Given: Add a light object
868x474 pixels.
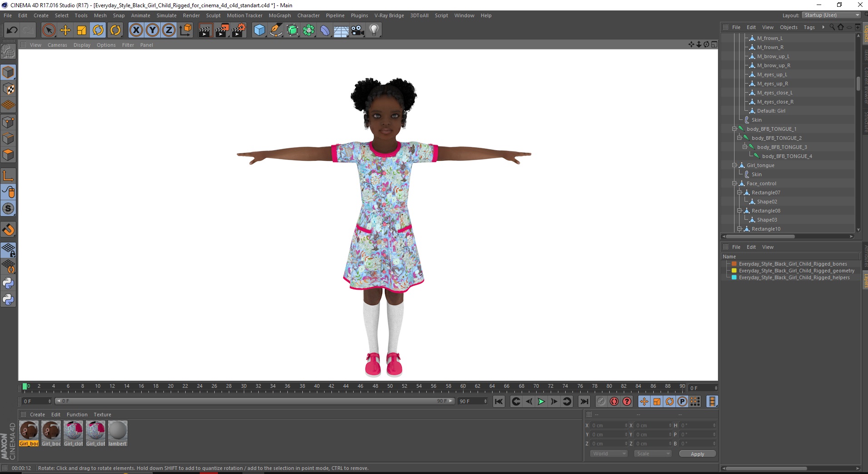Looking at the screenshot, I should coord(374,30).
